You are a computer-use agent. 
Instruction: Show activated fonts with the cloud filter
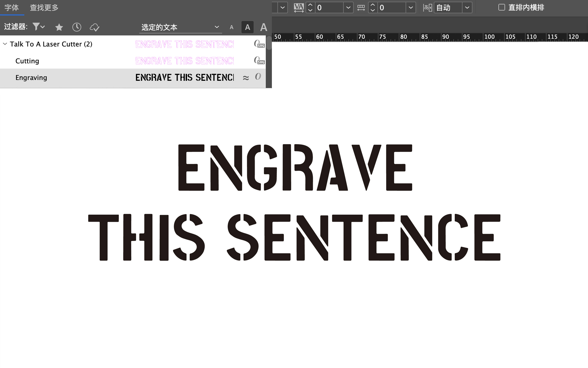[95, 27]
